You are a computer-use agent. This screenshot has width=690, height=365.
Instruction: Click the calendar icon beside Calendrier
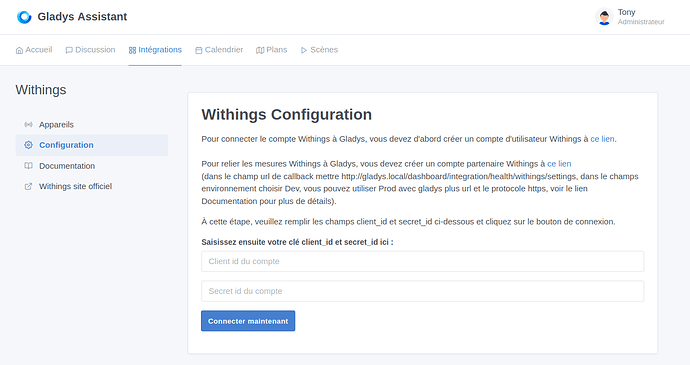click(x=199, y=50)
